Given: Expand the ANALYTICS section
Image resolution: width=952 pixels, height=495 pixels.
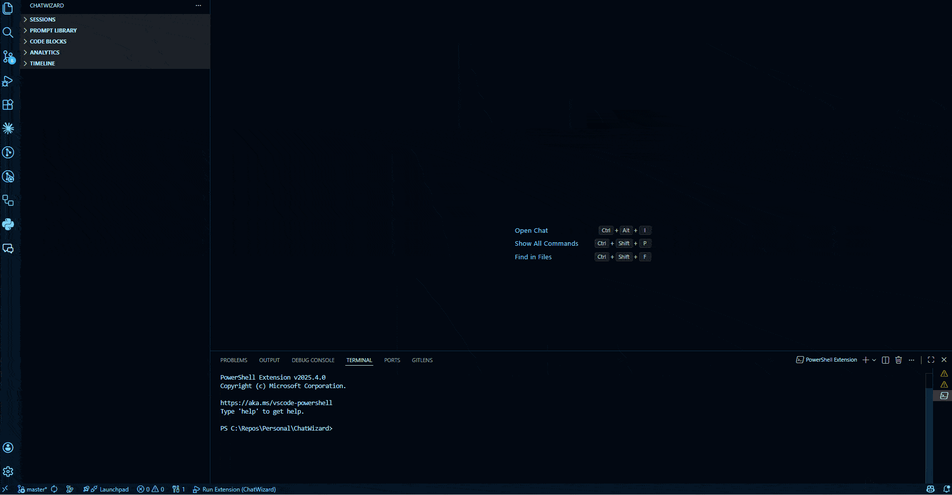Looking at the screenshot, I should (115, 52).
